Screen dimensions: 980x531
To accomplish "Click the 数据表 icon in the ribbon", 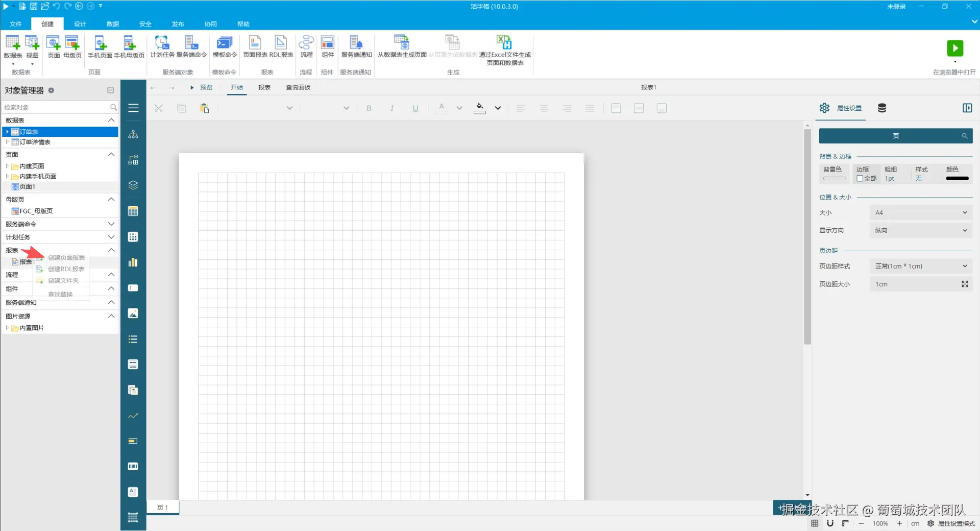I will point(13,46).
